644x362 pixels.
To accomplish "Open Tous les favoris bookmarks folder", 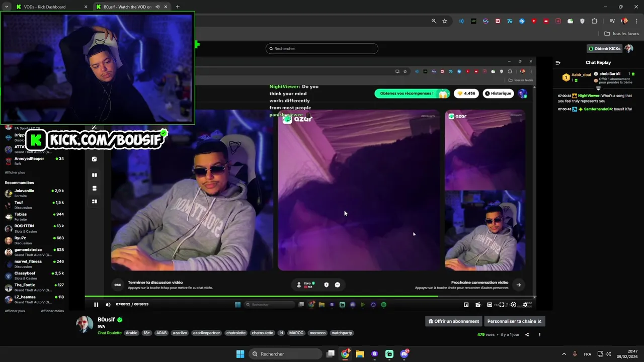I will (622, 34).
